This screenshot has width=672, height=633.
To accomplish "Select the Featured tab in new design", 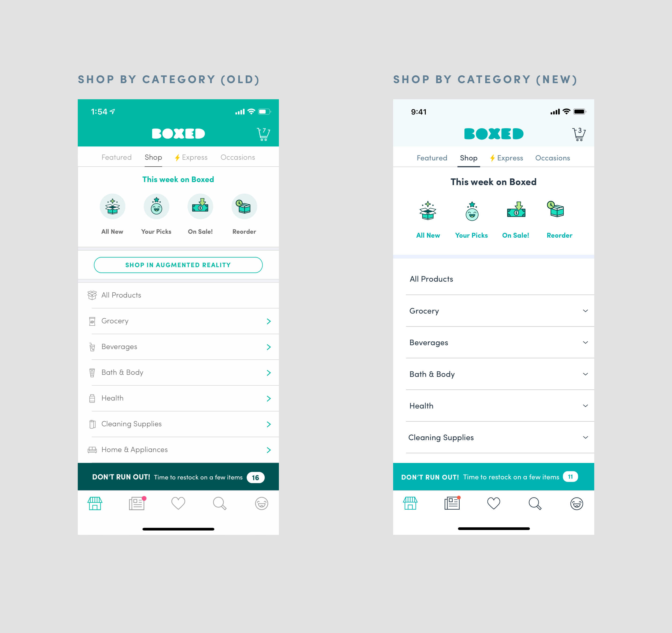I will (x=432, y=158).
